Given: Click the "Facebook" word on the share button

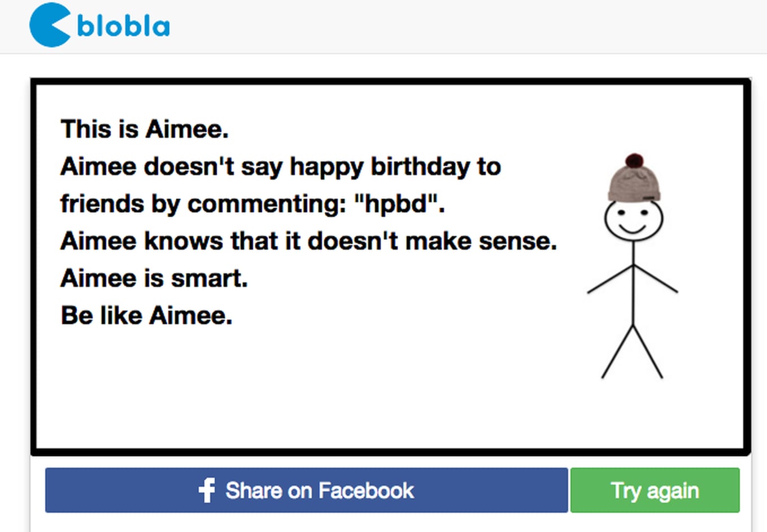Looking at the screenshot, I should point(366,490).
